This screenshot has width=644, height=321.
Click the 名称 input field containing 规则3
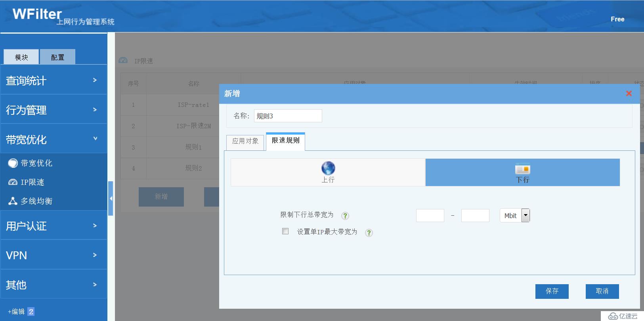click(x=288, y=116)
